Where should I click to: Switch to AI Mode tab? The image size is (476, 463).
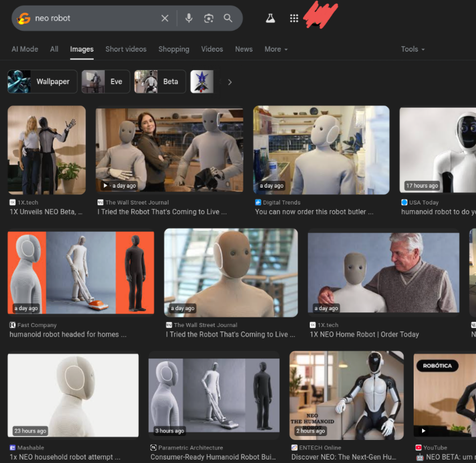coord(25,49)
